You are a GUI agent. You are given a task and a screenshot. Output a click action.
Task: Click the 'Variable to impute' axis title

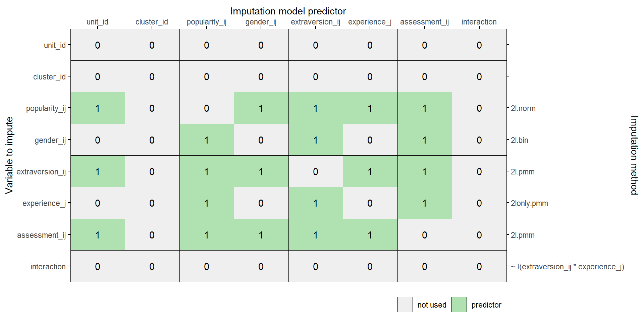click(9, 155)
